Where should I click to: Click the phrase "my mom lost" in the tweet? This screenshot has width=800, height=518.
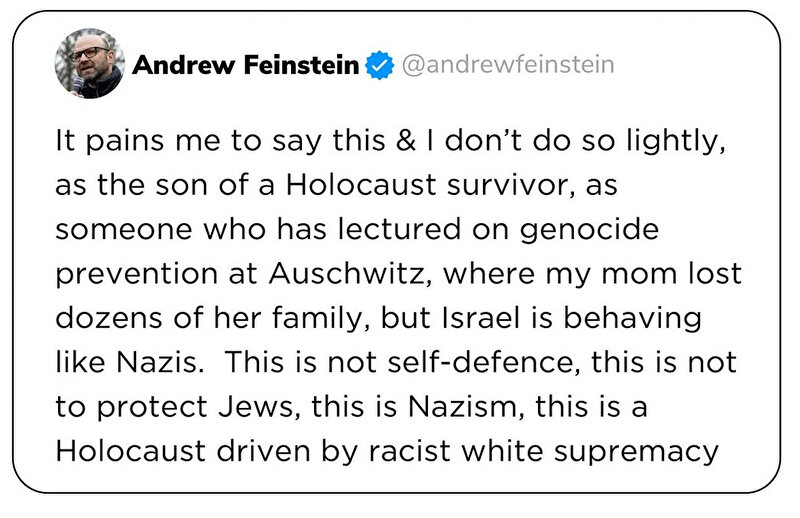point(643,274)
